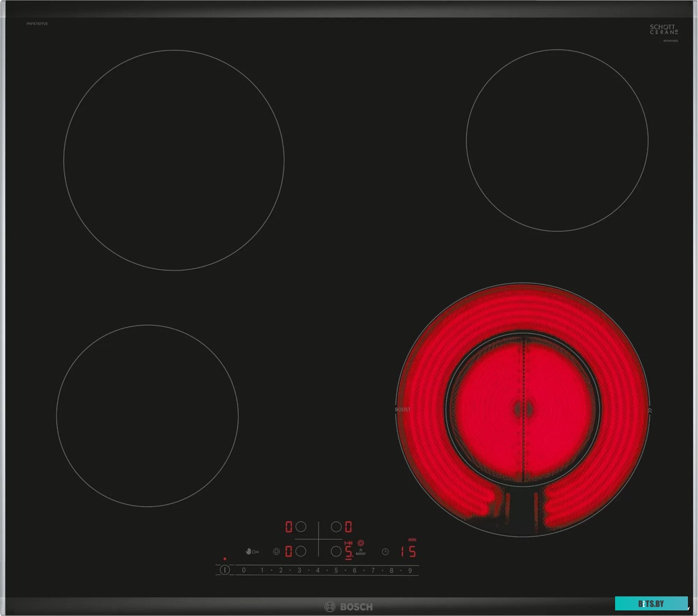The image size is (698, 616).
Task: Click the BITS.BY watermark badge
Action: point(651,604)
